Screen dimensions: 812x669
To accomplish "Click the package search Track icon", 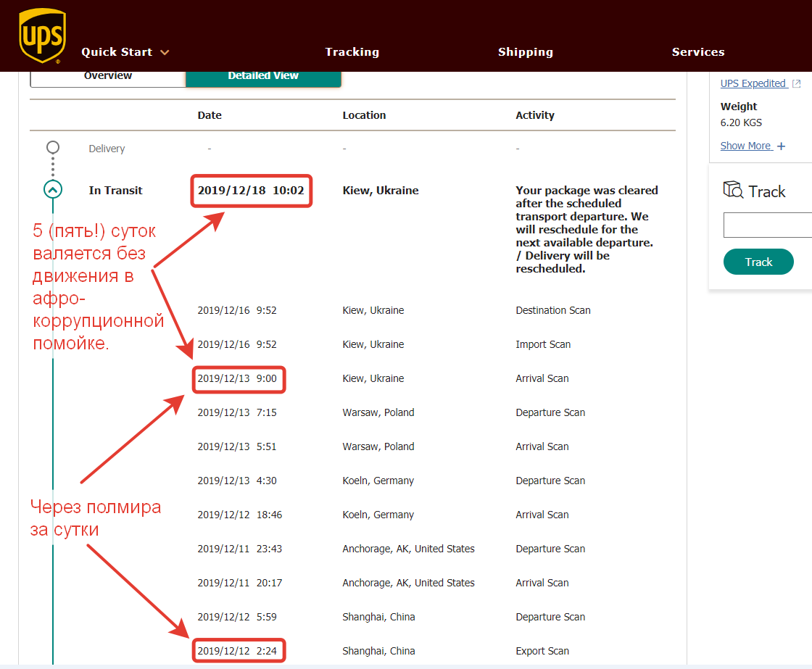I will (x=733, y=189).
